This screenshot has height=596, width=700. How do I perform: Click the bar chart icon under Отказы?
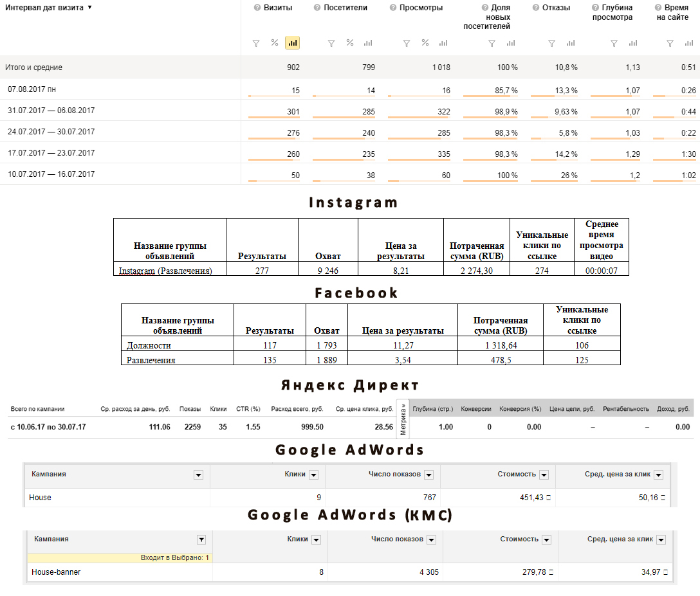(571, 43)
